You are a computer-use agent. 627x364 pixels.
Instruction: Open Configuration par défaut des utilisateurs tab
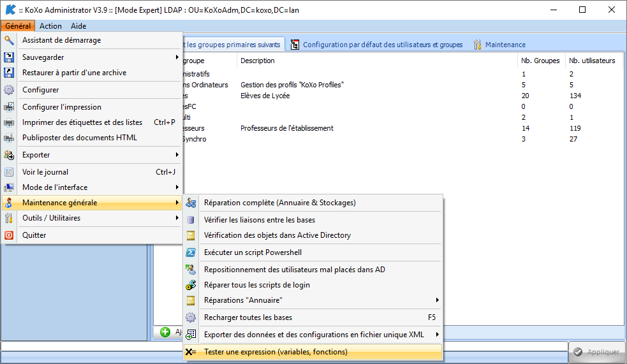tap(377, 45)
